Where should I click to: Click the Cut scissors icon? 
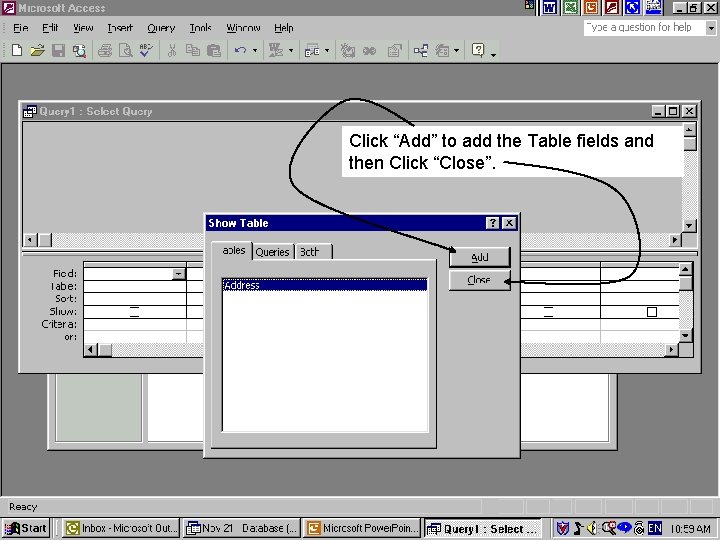[x=172, y=50]
